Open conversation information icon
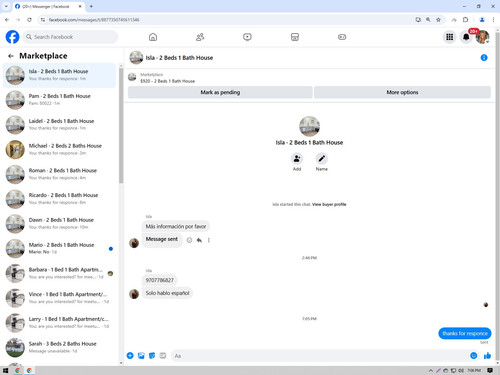500x375 pixels. click(484, 58)
